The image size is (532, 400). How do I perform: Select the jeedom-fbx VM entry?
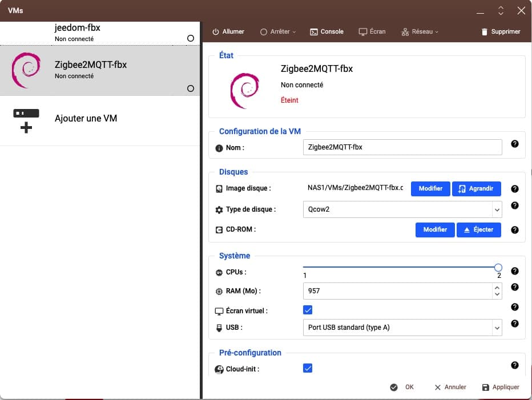[x=100, y=33]
